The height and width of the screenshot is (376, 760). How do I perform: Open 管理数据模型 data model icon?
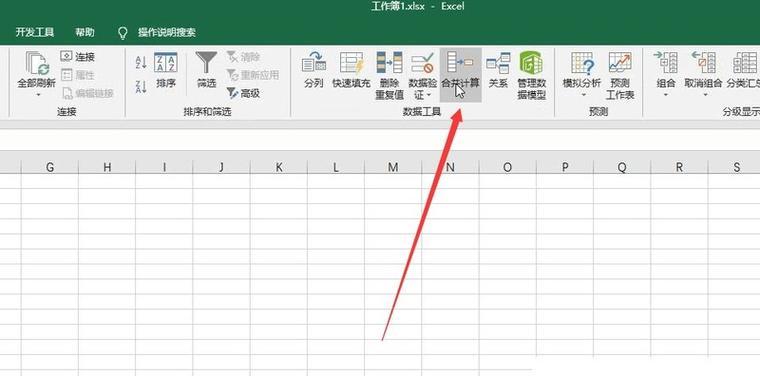532,76
